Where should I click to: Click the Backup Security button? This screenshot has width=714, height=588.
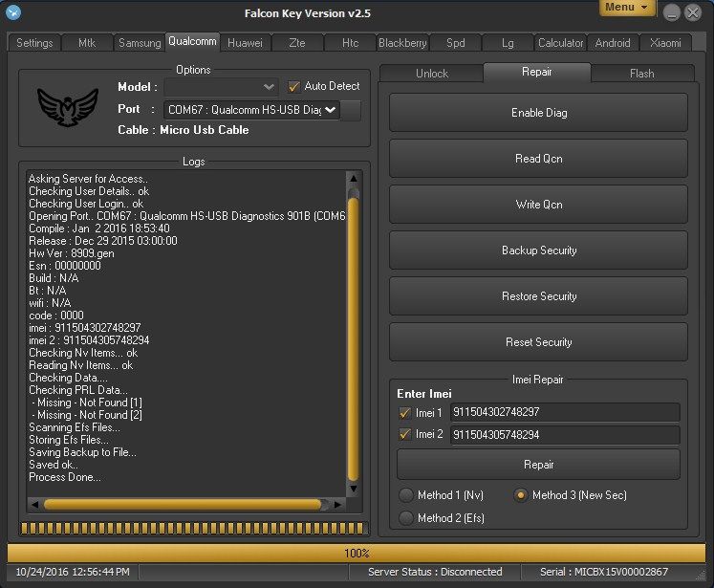(x=539, y=250)
